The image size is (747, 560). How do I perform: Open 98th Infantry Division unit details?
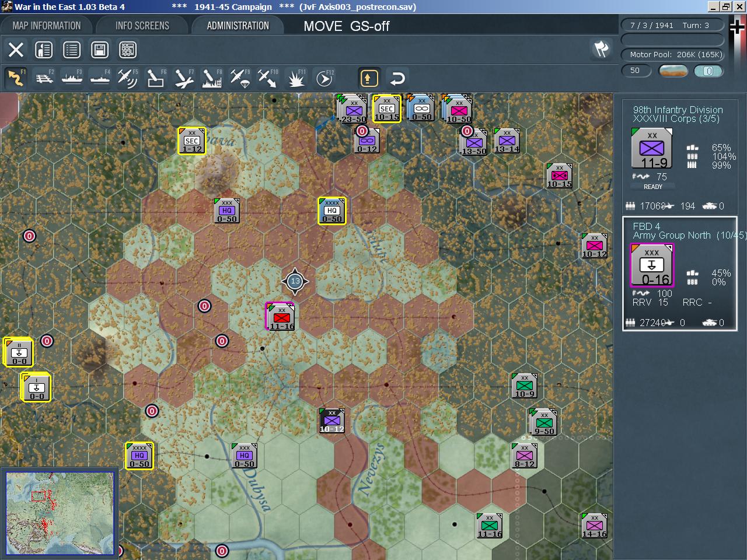click(678, 110)
